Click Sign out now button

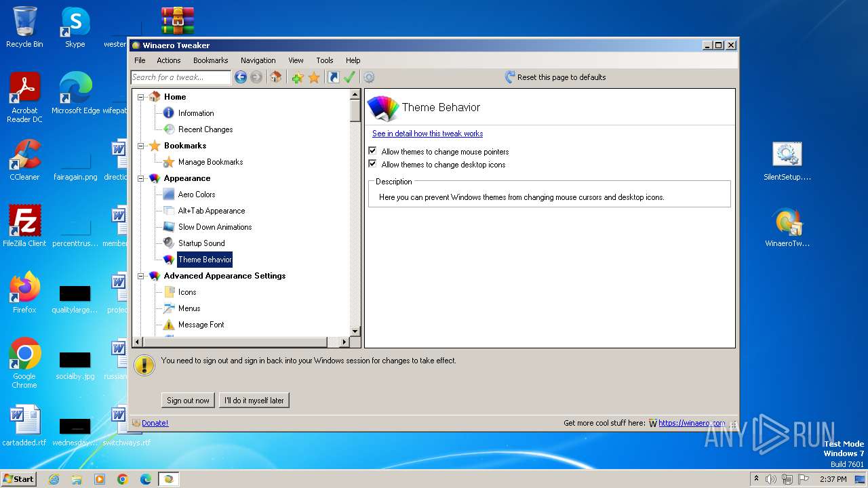pos(189,401)
